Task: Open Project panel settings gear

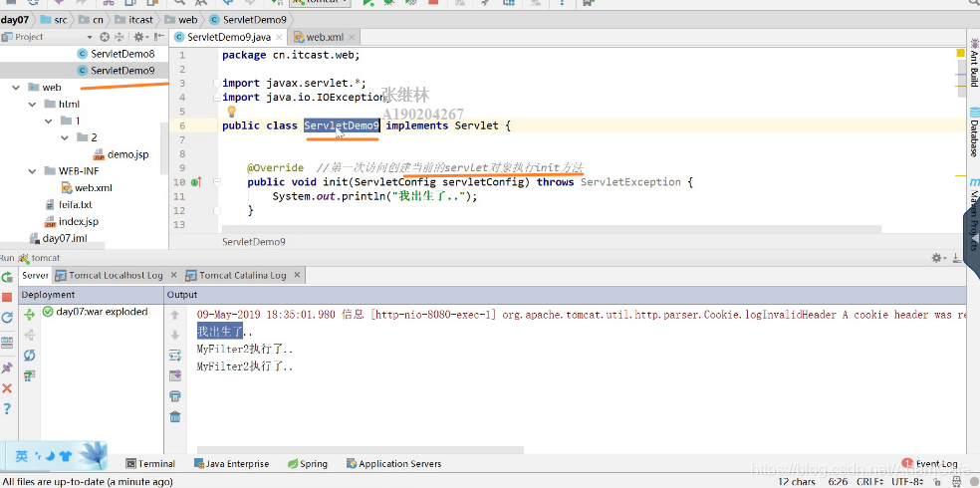Action: [x=139, y=37]
